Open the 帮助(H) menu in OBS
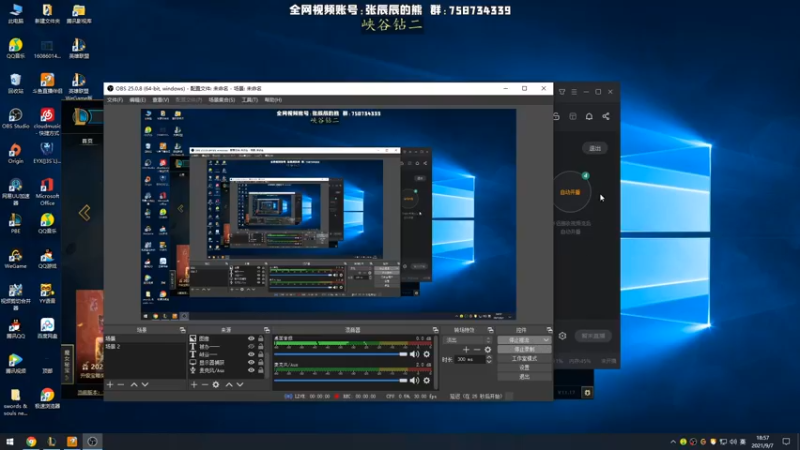Viewport: 800px width, 450px height. coord(273,100)
